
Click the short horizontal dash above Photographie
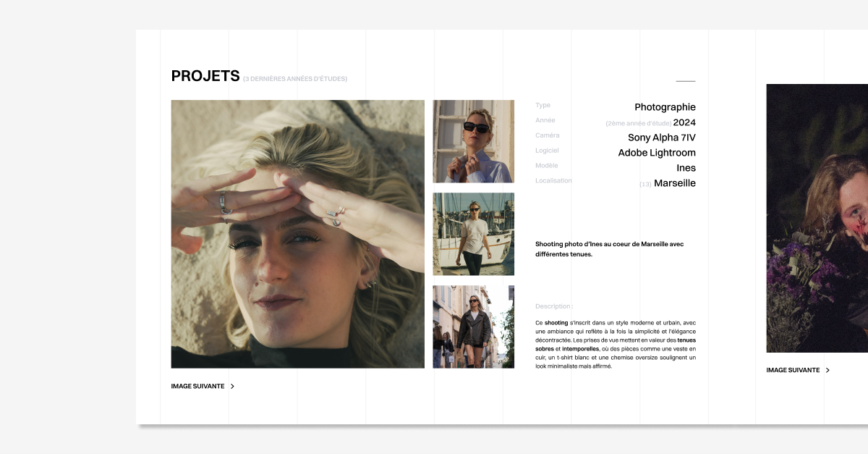(685, 81)
